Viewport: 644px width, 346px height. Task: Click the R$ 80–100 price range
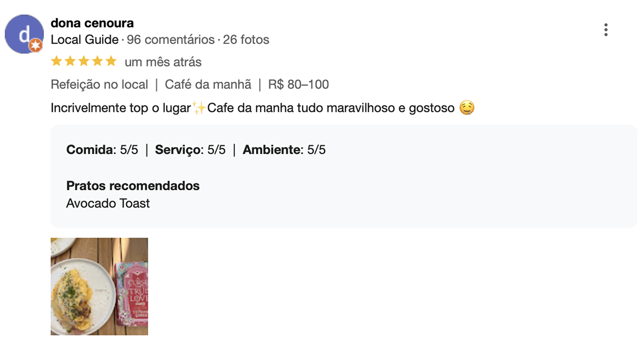click(299, 85)
